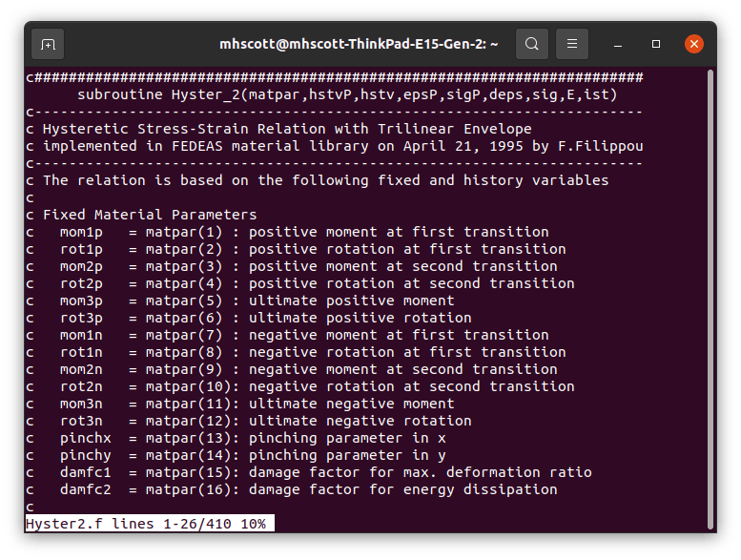
Task: Click the rot3n parameter name
Action: [x=81, y=421]
